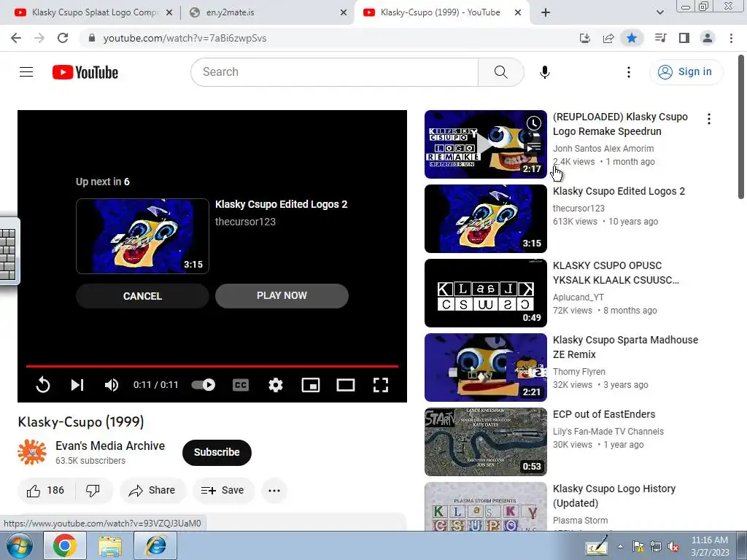The width and height of the screenshot is (747, 560).
Task: Open options menu for Logo Remake Speedrun video
Action: [709, 119]
